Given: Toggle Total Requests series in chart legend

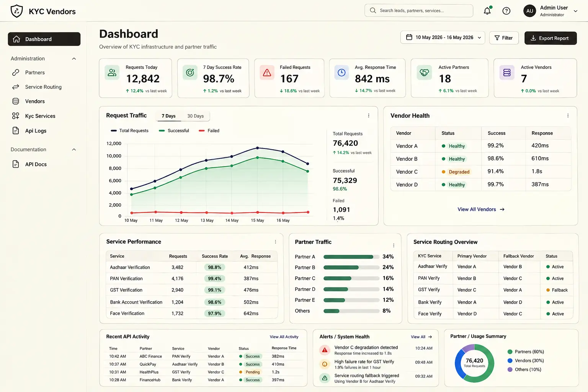Looking at the screenshot, I should coord(129,131).
